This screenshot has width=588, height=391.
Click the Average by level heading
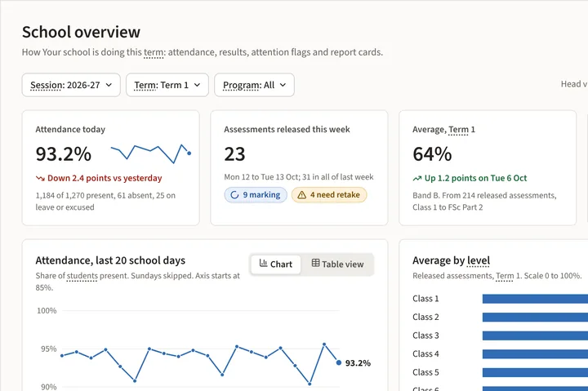point(451,260)
